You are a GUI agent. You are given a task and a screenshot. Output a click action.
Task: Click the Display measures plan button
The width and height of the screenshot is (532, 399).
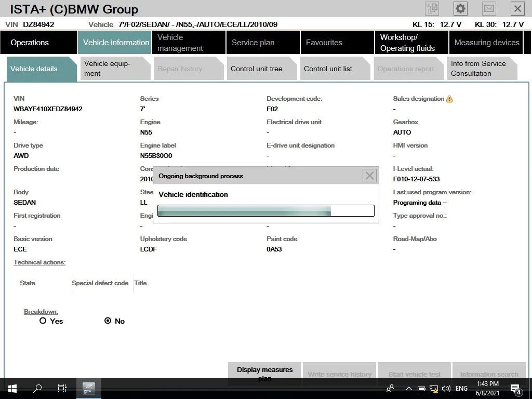click(x=264, y=374)
